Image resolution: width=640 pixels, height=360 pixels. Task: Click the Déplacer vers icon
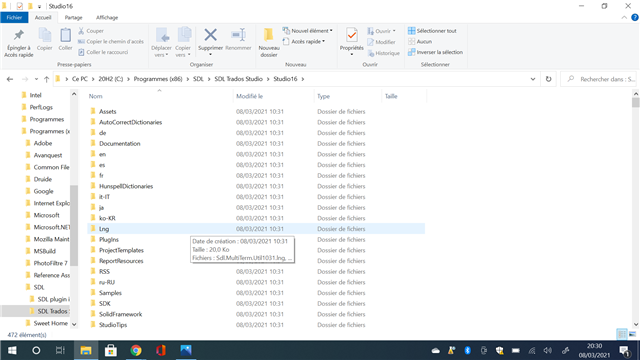tap(162, 36)
